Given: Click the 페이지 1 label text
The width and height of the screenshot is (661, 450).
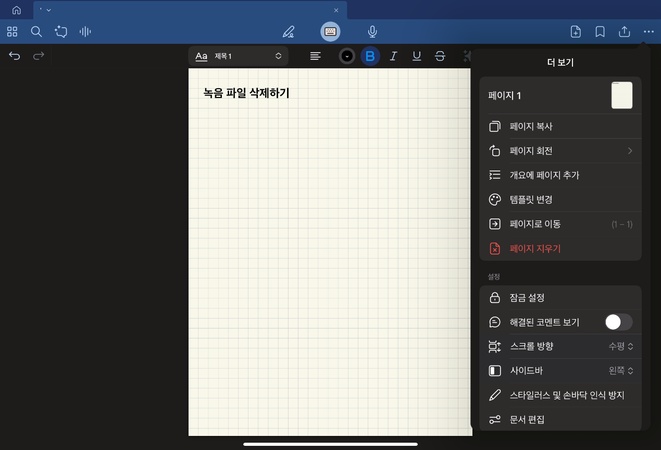Looking at the screenshot, I should click(505, 96).
